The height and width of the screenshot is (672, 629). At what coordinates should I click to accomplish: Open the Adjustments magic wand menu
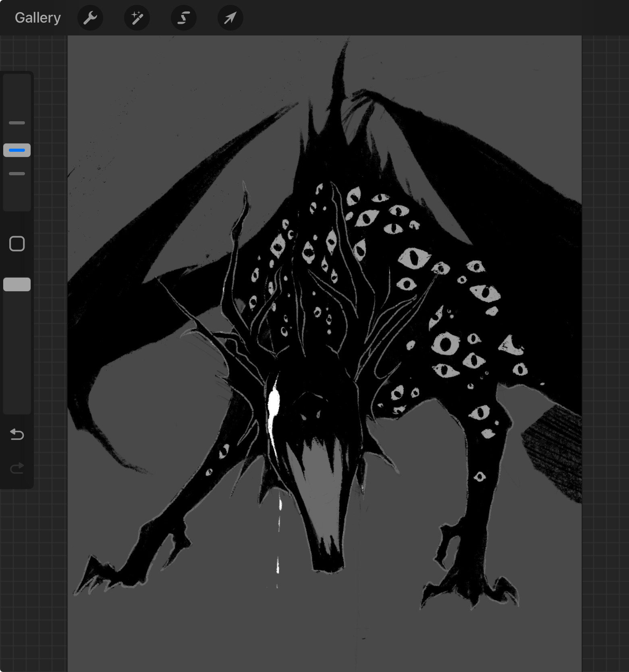click(137, 18)
